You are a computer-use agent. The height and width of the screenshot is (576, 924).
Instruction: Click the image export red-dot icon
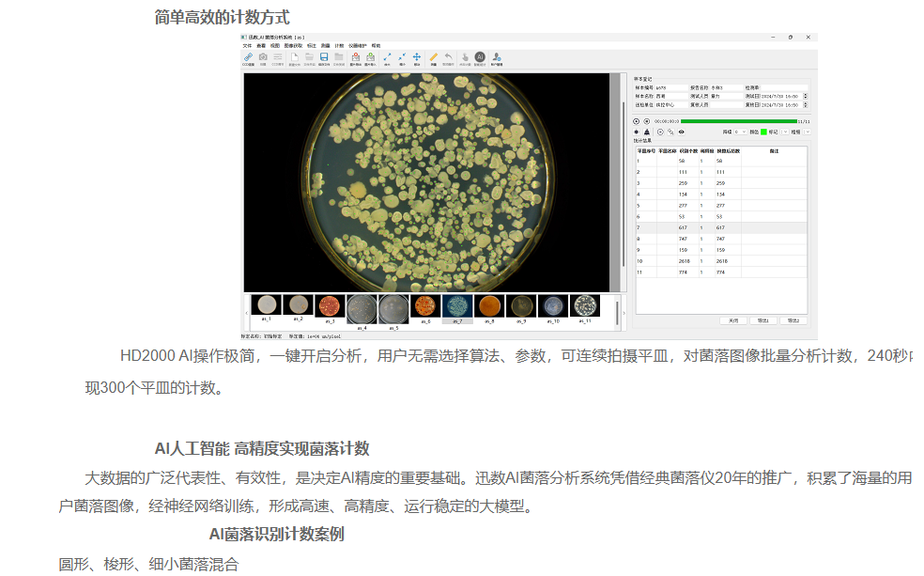point(355,56)
